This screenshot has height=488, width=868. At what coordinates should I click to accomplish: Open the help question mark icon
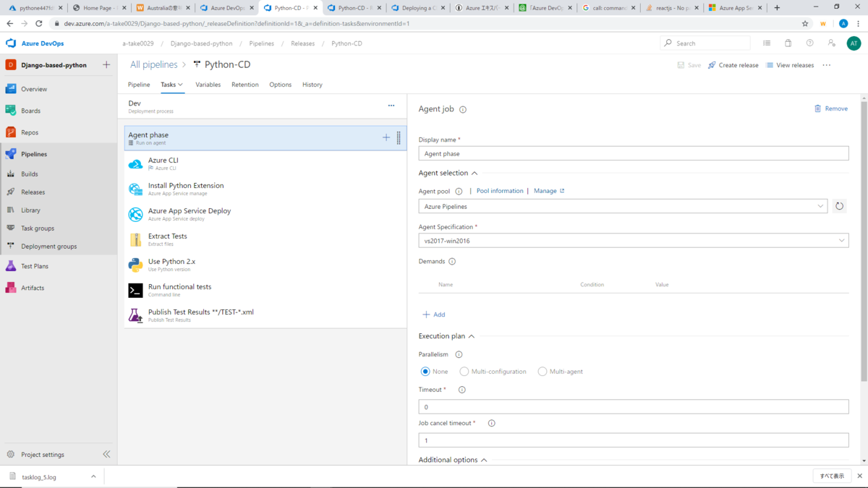coord(809,43)
